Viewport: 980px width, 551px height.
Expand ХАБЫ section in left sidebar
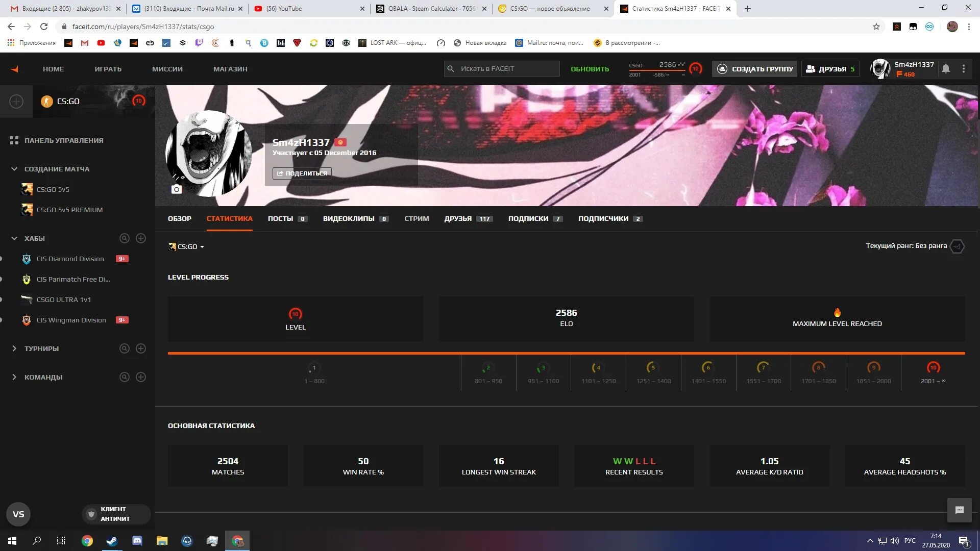[x=15, y=238]
